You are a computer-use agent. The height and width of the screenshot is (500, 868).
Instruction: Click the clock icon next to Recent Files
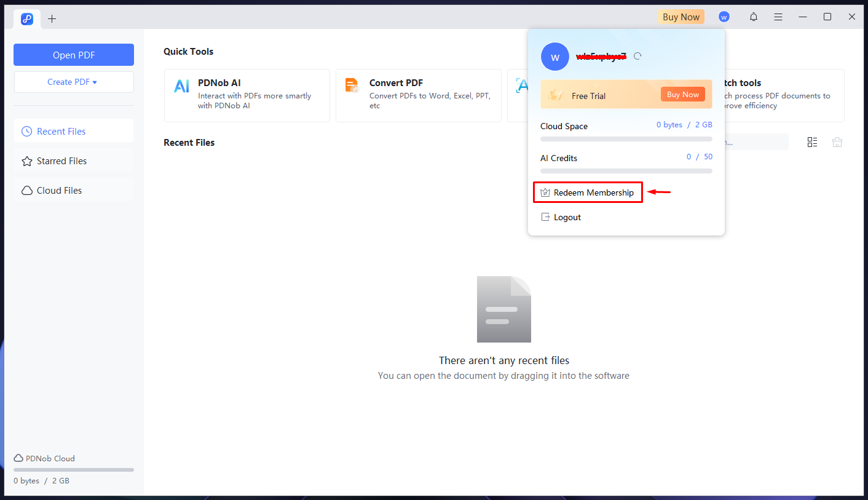click(x=27, y=131)
